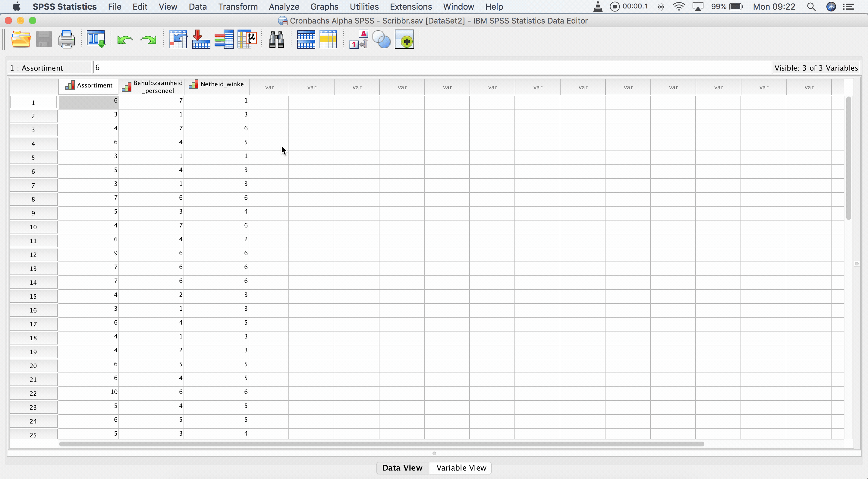
Task: Select the Data View tab
Action: [402, 468]
